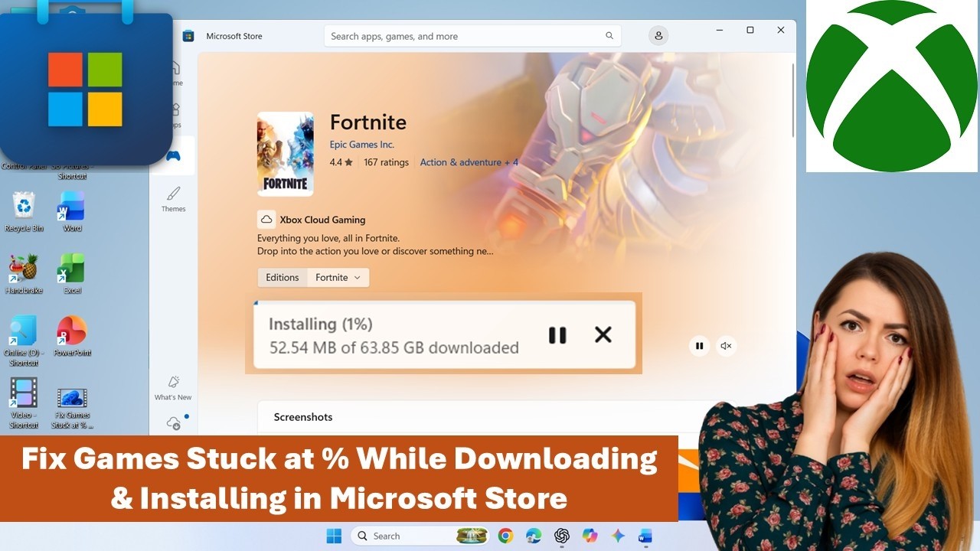The image size is (980, 551).
Task: Unmute the trailer with the speaker icon
Action: pyautogui.click(x=726, y=346)
